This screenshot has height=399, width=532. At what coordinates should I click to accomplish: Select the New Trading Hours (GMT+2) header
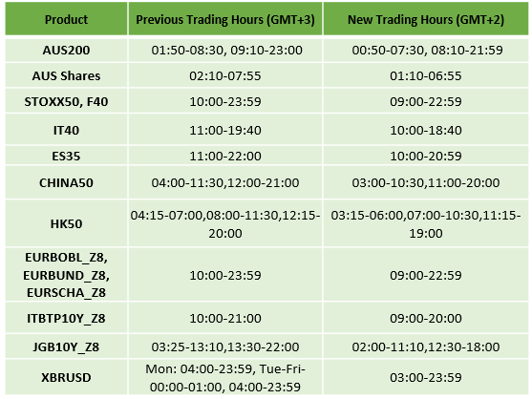click(x=426, y=19)
